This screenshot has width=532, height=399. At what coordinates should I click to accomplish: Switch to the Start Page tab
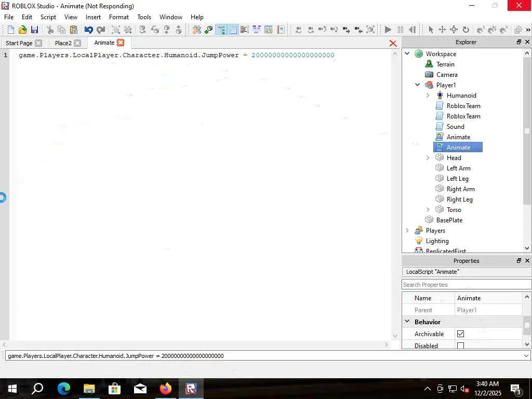coord(19,43)
